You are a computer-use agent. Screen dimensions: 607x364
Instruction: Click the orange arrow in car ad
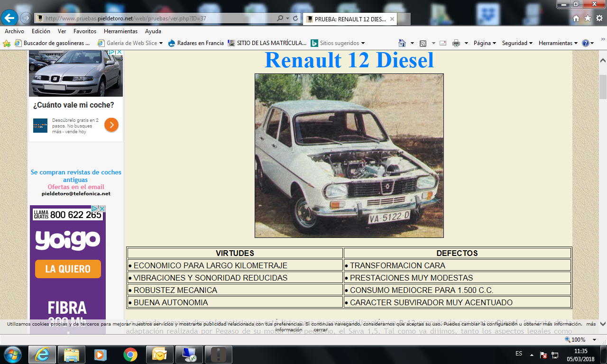(x=111, y=125)
